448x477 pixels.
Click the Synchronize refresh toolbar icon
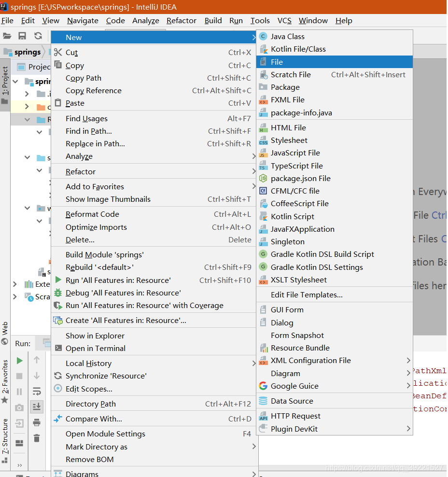[38, 36]
